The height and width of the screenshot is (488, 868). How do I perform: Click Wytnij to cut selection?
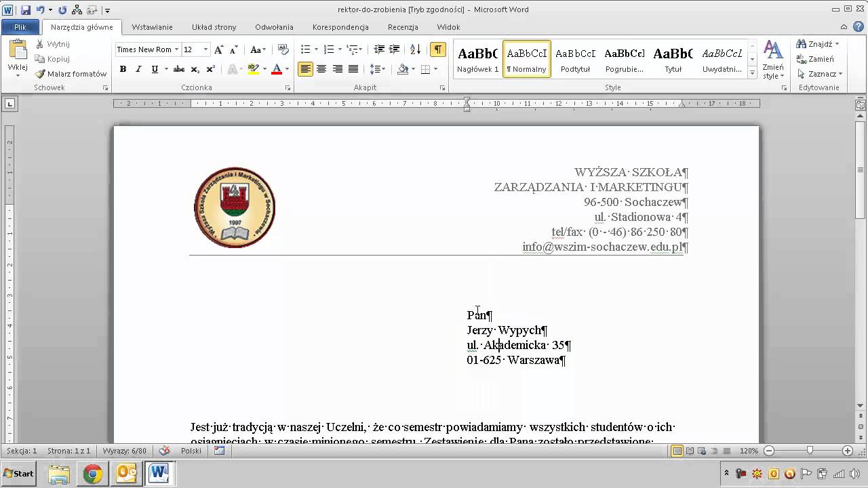tap(52, 44)
